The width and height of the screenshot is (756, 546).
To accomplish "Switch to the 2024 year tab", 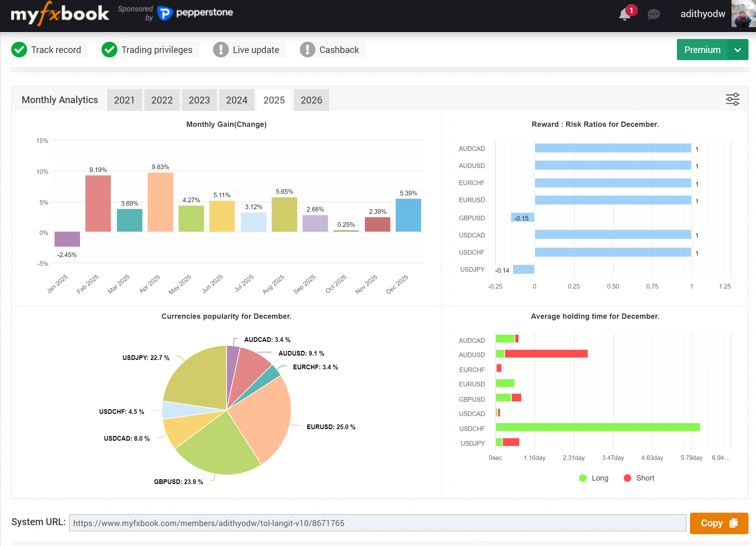I will (236, 100).
